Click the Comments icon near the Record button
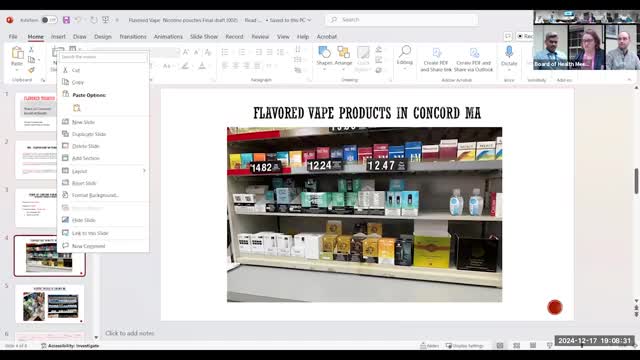The width and height of the screenshot is (640, 360). click(x=508, y=36)
